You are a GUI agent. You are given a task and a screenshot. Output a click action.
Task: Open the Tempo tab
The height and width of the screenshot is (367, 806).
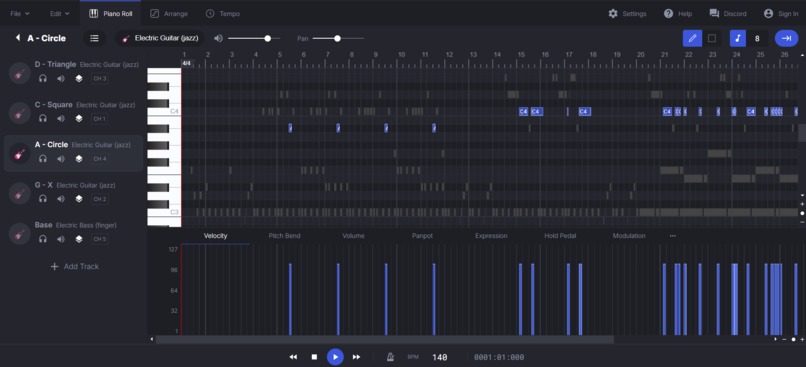point(222,14)
